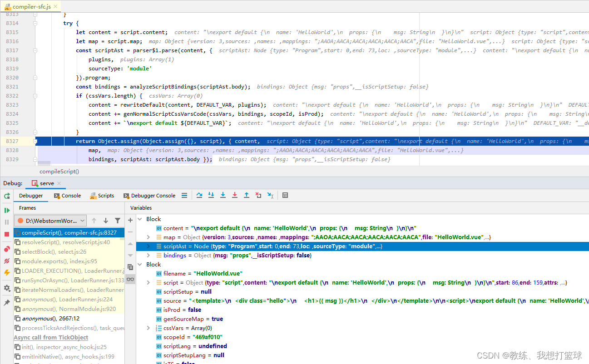Switch to the Console tab

pos(67,196)
